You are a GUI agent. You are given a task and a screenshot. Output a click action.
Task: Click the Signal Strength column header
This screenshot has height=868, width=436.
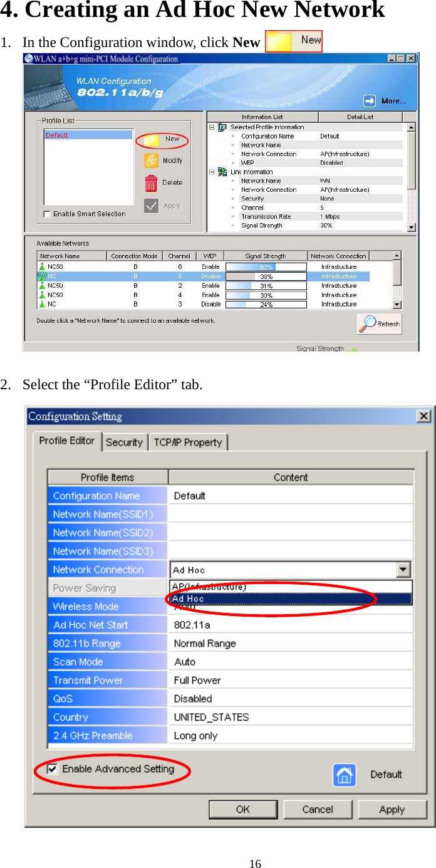266,256
